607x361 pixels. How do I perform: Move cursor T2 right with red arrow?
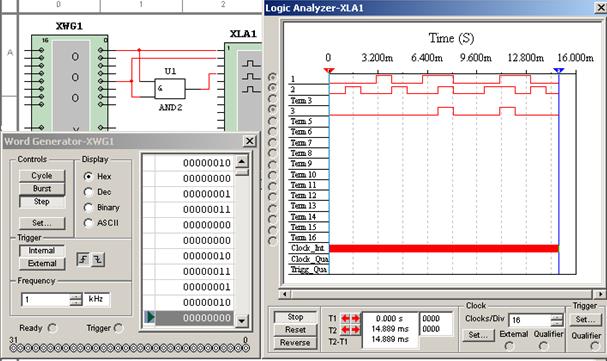[355, 330]
